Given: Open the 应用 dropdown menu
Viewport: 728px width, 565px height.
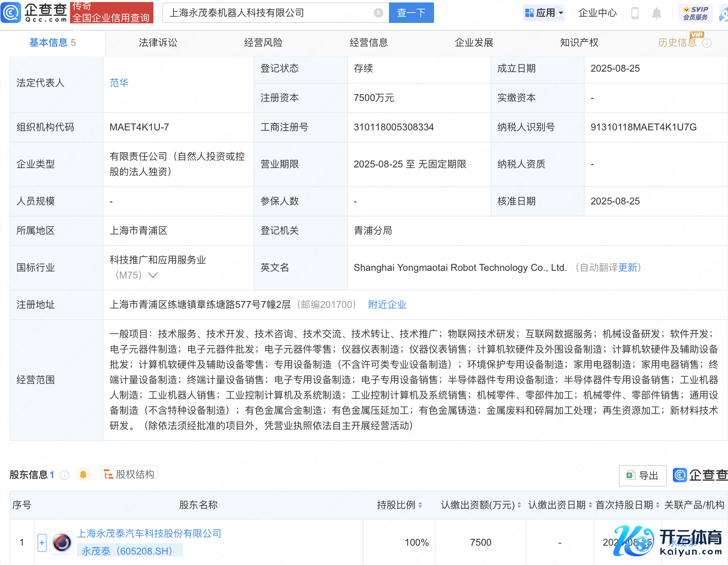Looking at the screenshot, I should point(544,13).
